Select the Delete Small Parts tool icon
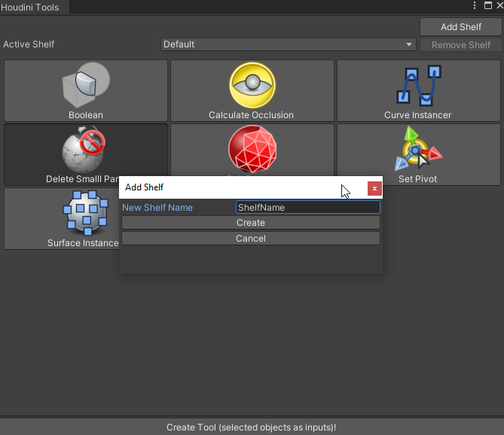Image resolution: width=504 pixels, height=435 pixels. [83, 149]
